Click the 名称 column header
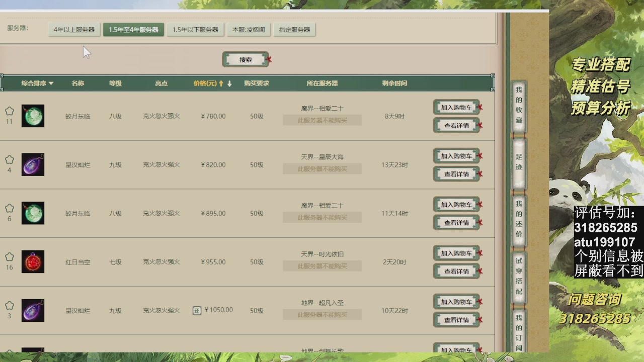 (78, 83)
